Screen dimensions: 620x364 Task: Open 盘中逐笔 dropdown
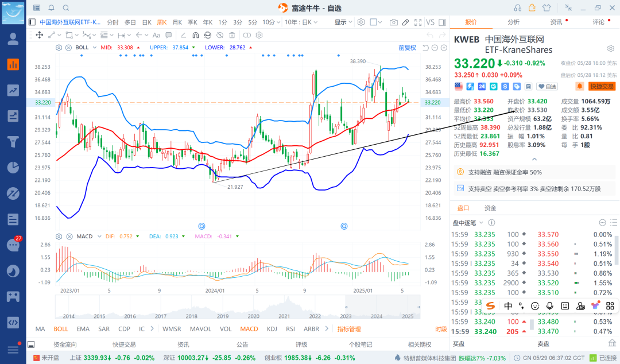(x=468, y=223)
